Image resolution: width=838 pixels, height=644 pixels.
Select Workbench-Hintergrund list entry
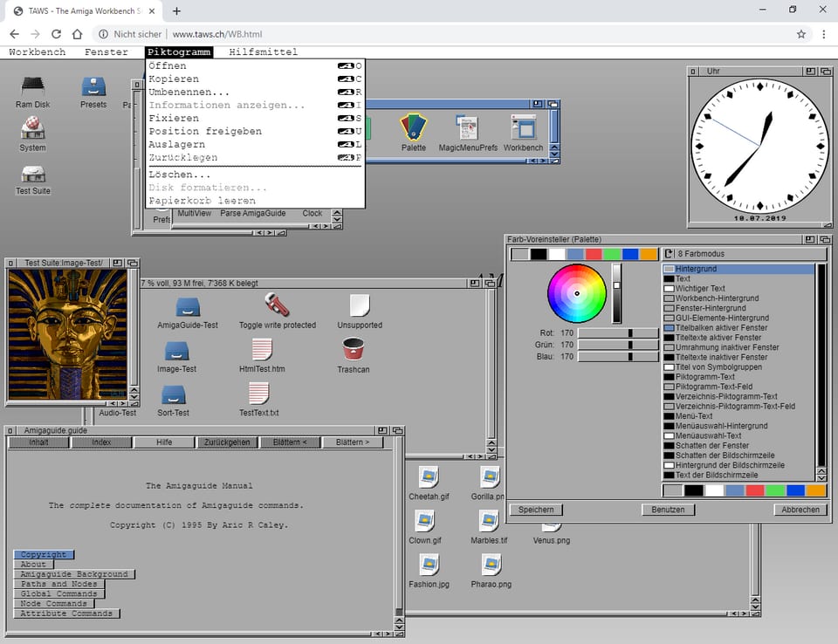[x=738, y=298]
